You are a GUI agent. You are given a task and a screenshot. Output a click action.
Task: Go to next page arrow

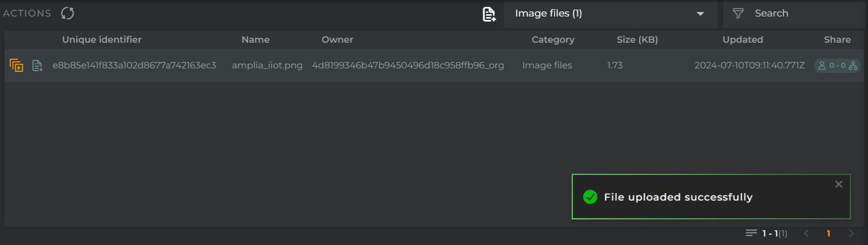point(851,233)
